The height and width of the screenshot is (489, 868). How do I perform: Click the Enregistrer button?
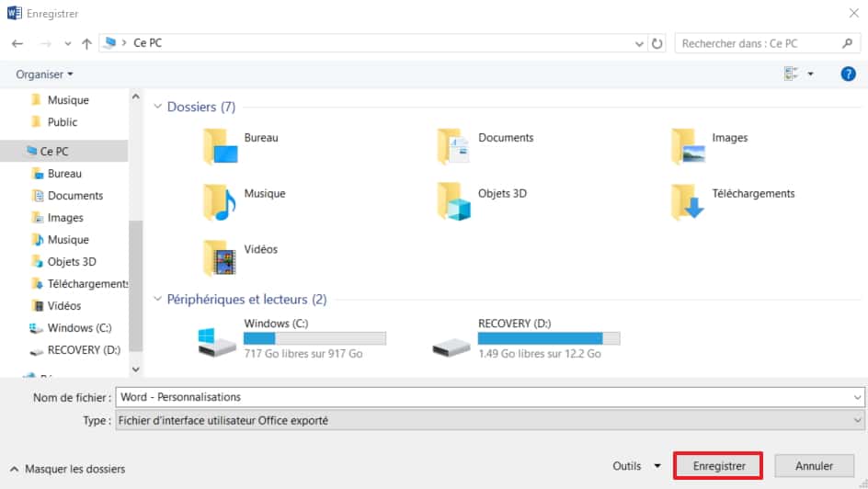point(718,466)
